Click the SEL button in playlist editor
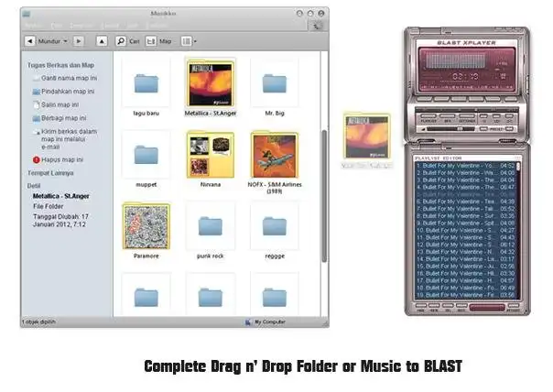Viewport: 553px width, 392px height. pos(448,307)
